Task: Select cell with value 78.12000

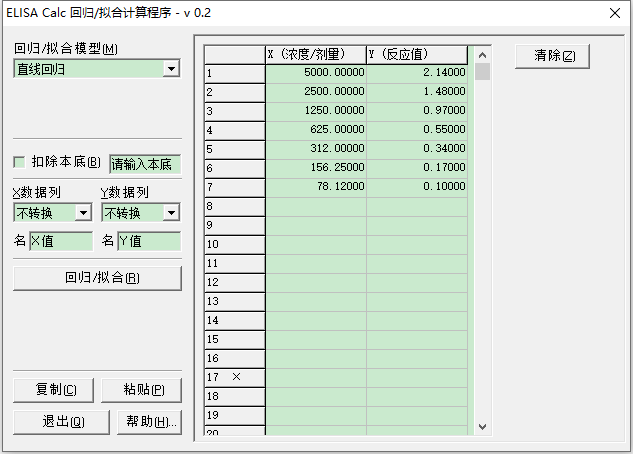Action: 316,187
